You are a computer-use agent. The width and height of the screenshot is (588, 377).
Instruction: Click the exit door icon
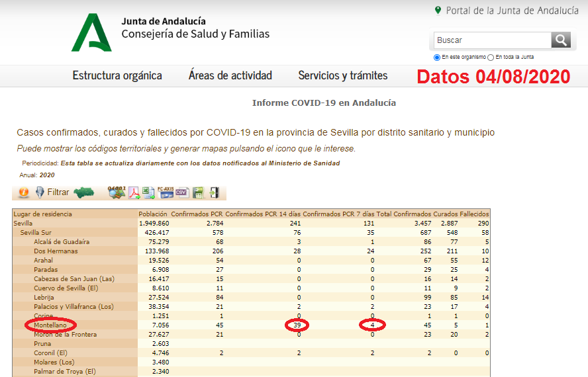(x=214, y=192)
